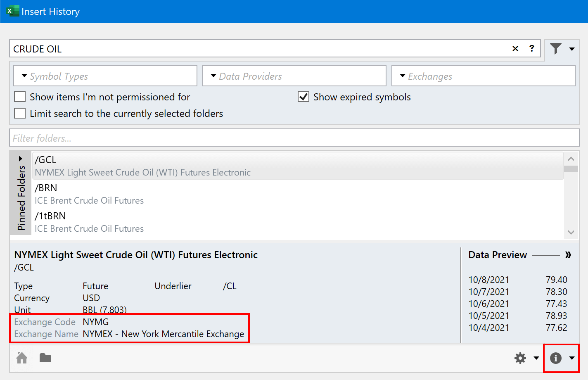Open the Exchanges dropdown
This screenshot has height=380, width=588.
484,76
